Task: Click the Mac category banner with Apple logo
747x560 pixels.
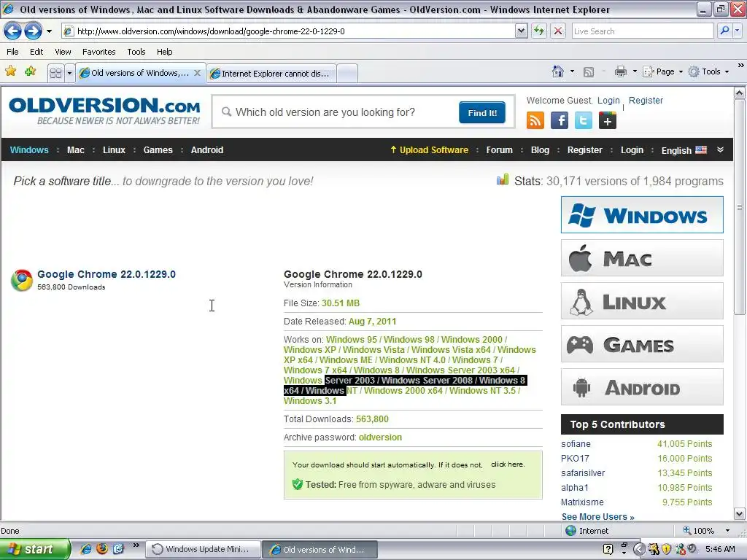Action: [642, 258]
